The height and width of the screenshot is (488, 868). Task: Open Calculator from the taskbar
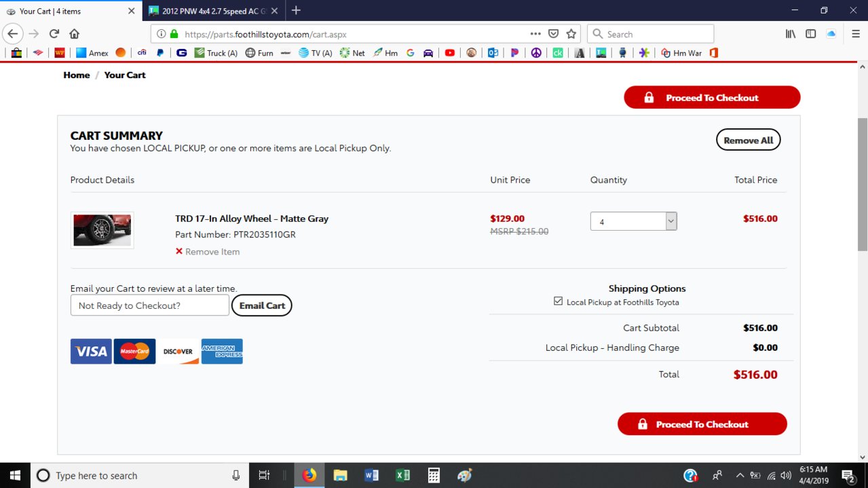(434, 475)
